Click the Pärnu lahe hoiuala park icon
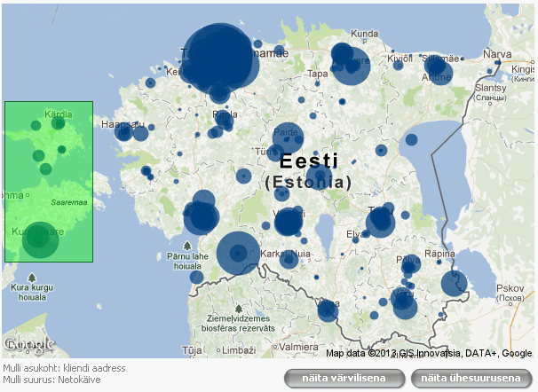Viewport: 538px width, 392px height. click(x=187, y=245)
